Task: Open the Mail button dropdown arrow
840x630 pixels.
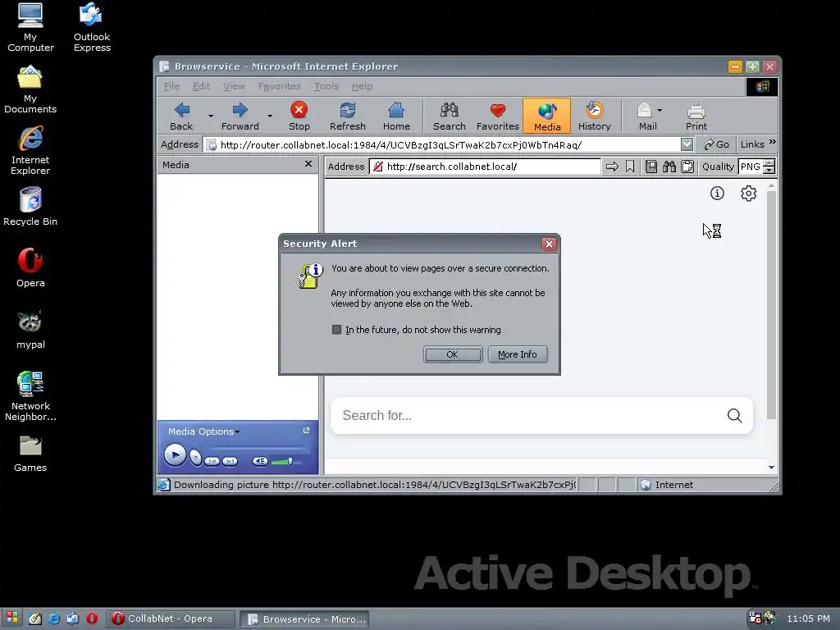Action: tap(660, 110)
